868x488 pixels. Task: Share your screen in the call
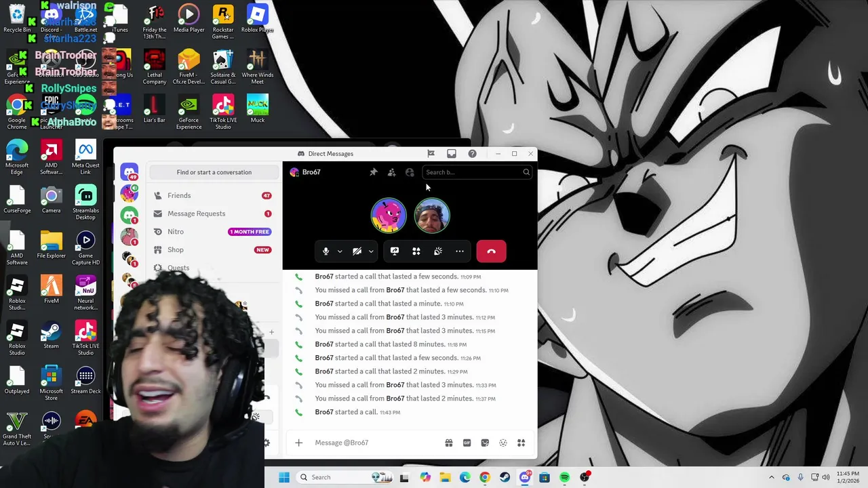click(x=395, y=251)
